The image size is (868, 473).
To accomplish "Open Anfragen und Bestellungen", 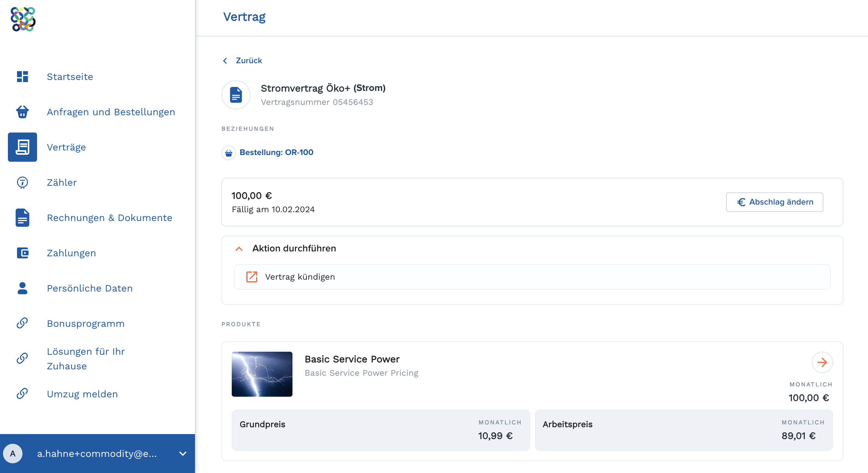I will [111, 112].
